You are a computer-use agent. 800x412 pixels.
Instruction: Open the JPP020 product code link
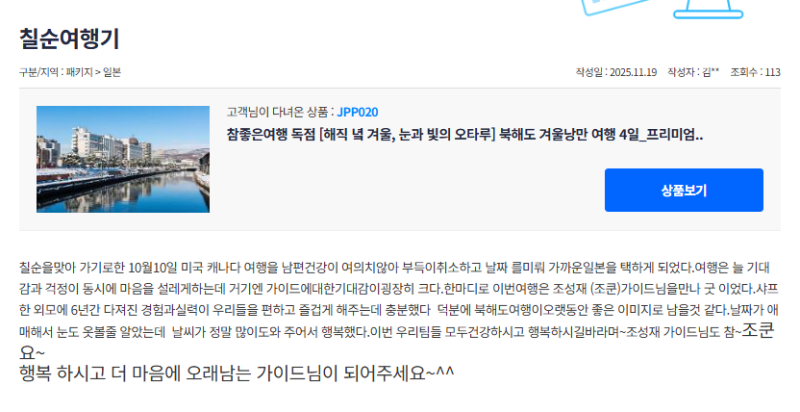(358, 112)
